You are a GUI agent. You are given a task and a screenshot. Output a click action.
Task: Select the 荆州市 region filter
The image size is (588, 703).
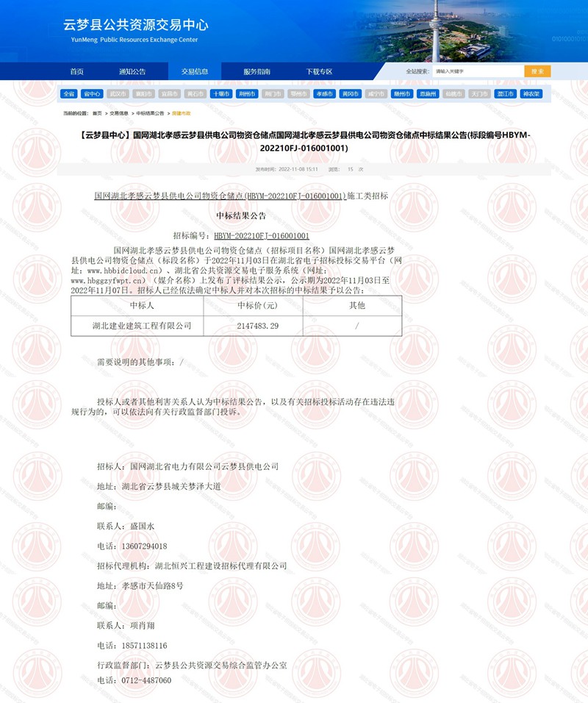[247, 93]
